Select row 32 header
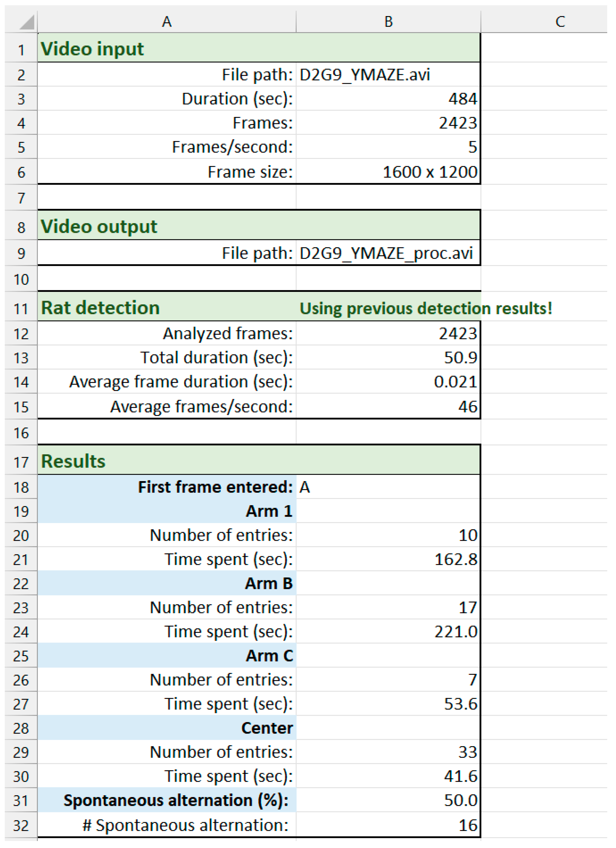Screen dimensions: 616x848 pyautogui.click(x=21, y=825)
